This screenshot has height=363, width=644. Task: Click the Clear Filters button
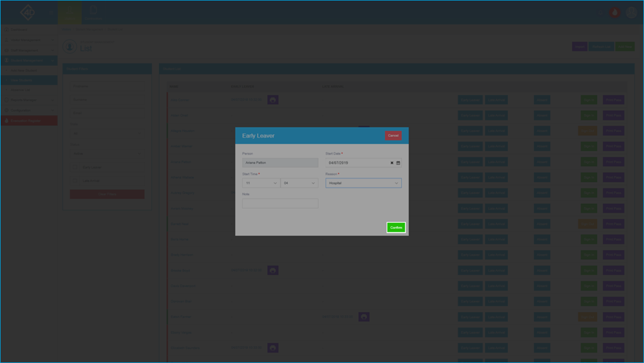coord(107,194)
